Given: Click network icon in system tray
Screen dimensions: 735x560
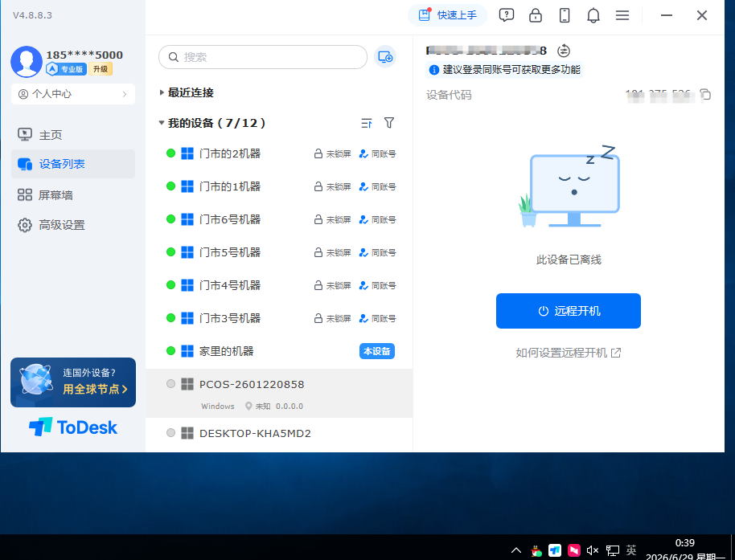Looking at the screenshot, I should [612, 550].
